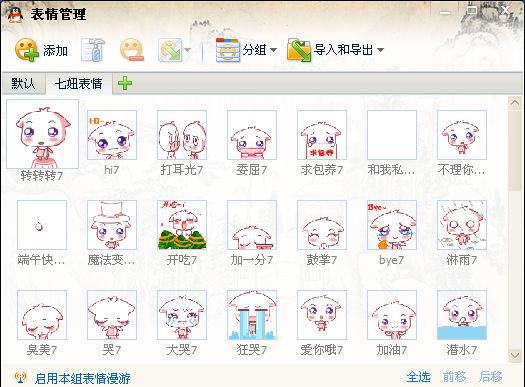Click the 后移 move backward link

(491, 377)
